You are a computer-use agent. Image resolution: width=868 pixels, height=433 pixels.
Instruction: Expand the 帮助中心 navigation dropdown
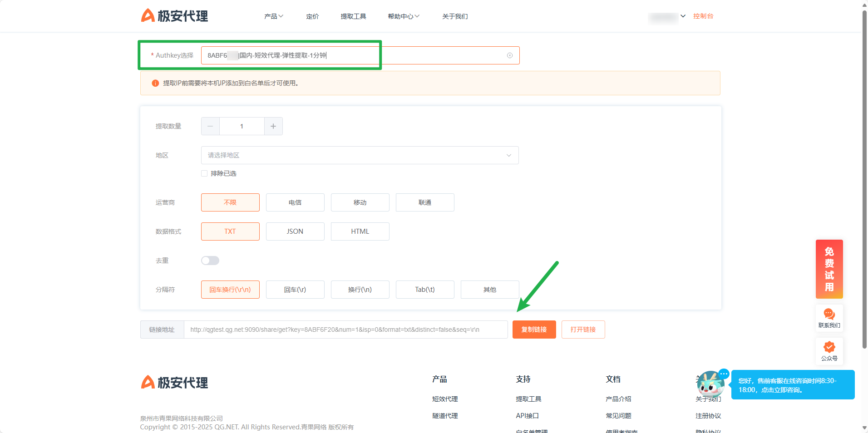click(x=403, y=16)
